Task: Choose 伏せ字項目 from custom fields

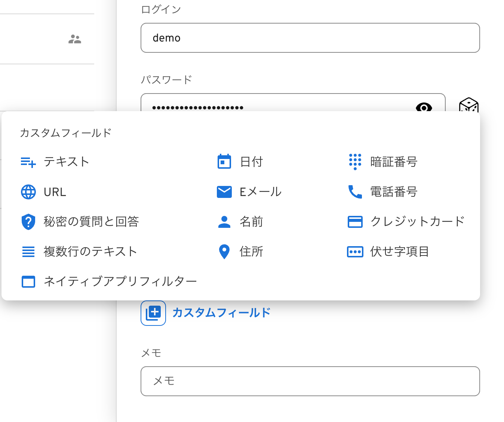Action: (399, 252)
